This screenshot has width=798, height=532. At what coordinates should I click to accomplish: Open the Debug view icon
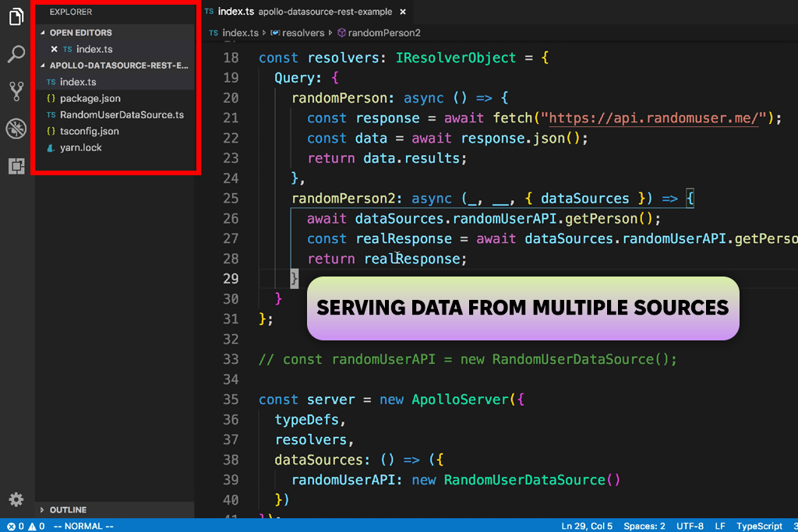pos(16,129)
